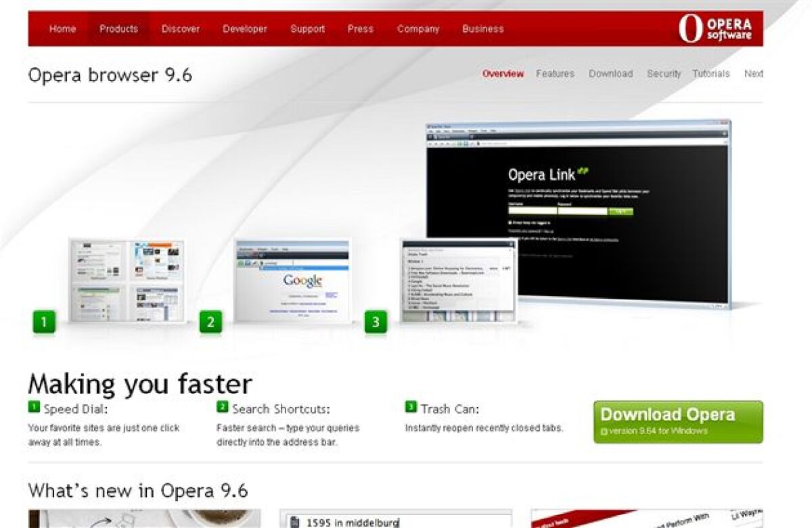The width and height of the screenshot is (812, 528).
Task: Open the Company menu item
Action: coord(418,29)
